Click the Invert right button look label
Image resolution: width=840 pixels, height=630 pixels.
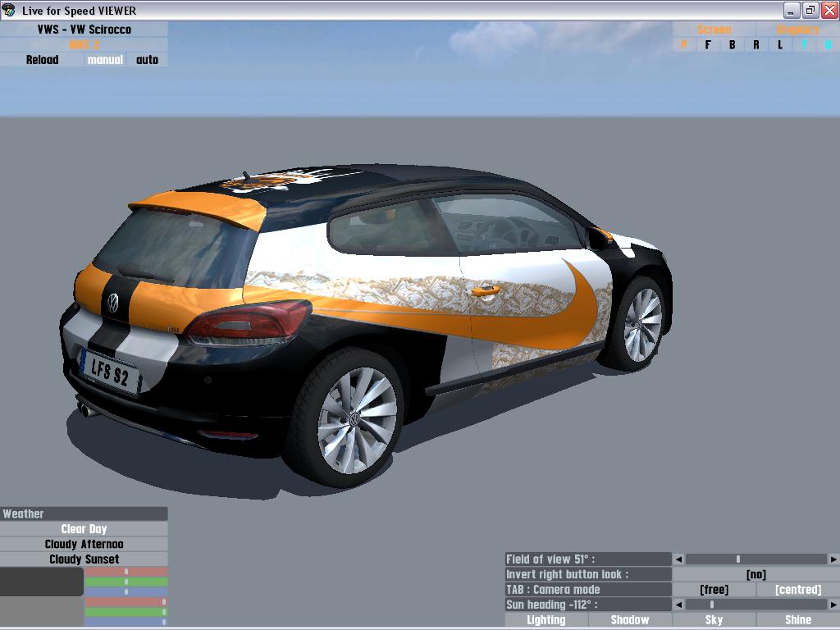pos(588,574)
